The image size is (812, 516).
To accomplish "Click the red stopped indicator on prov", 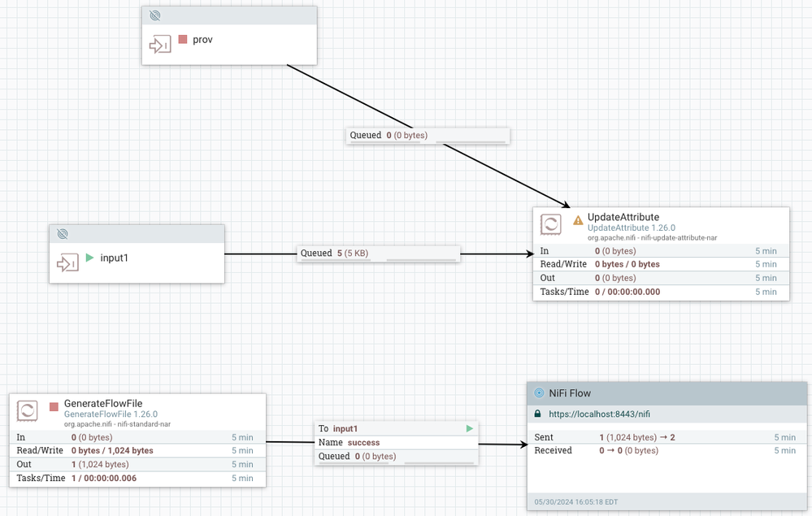I will pyautogui.click(x=183, y=39).
